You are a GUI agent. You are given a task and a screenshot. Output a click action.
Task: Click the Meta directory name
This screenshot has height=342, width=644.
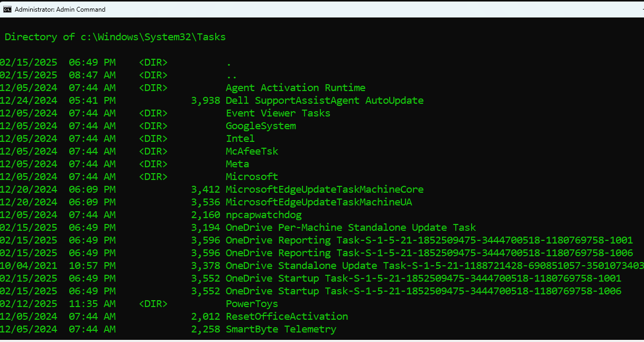pos(237,164)
